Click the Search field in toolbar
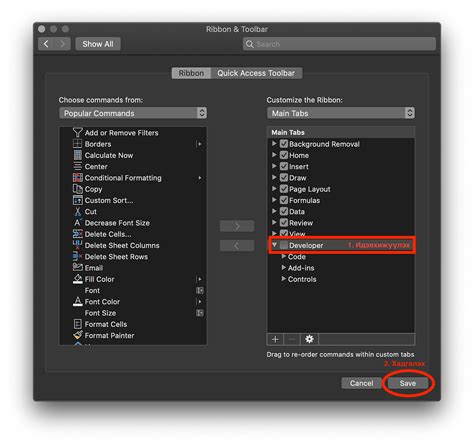474x445 pixels. tap(339, 44)
